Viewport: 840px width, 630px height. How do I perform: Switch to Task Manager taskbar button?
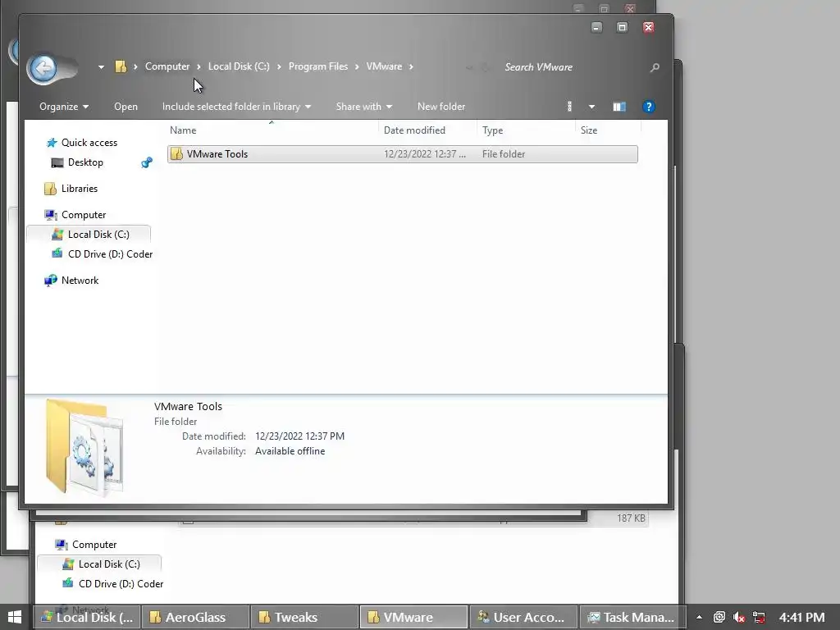point(632,618)
